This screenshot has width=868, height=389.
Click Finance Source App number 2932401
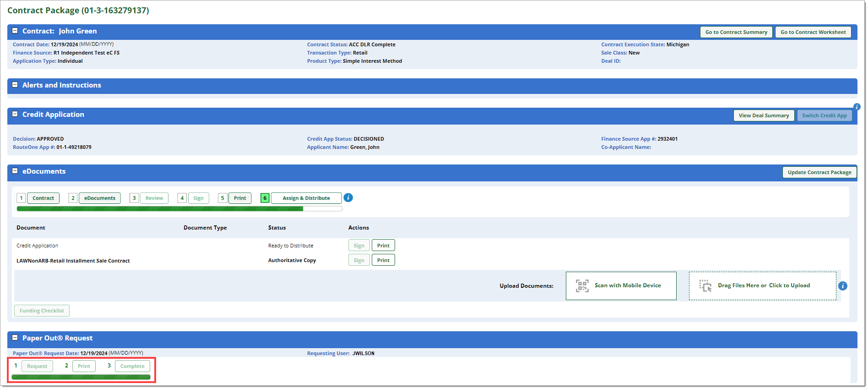tap(667, 139)
